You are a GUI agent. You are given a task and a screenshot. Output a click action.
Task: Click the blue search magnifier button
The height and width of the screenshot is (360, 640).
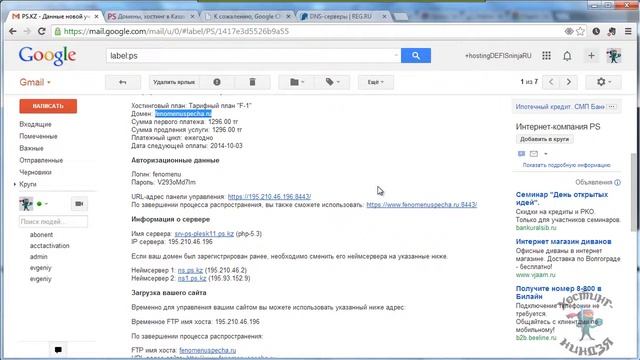(x=416, y=56)
